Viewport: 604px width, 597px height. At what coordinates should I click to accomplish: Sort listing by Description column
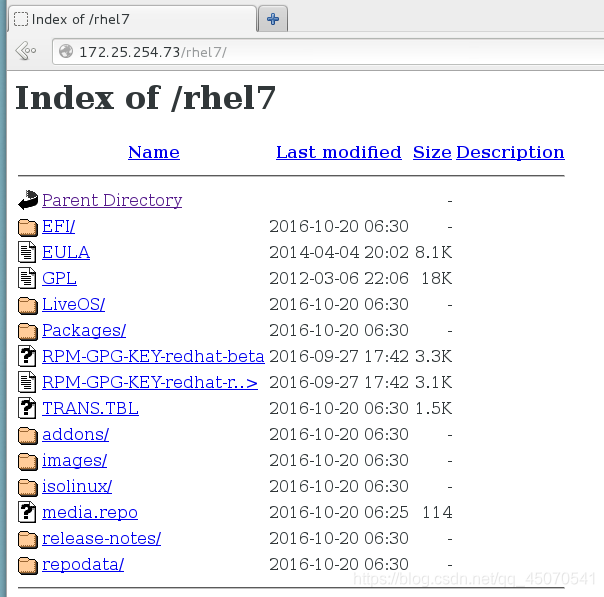coord(510,152)
